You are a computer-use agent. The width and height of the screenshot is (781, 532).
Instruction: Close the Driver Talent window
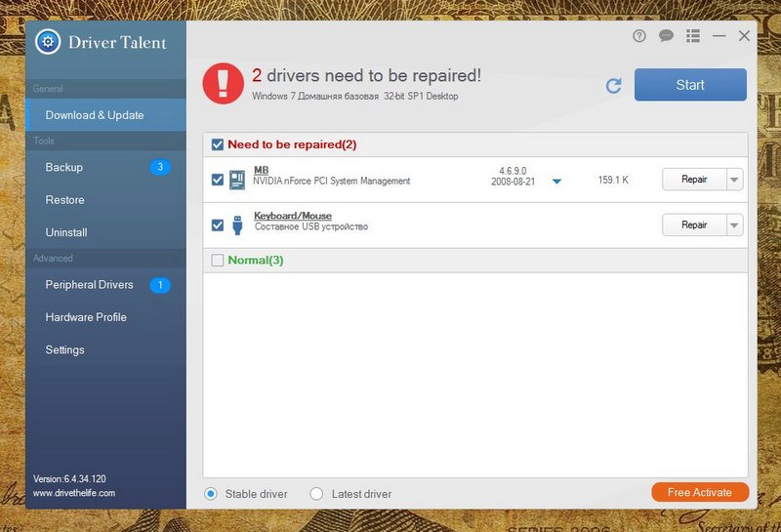pyautogui.click(x=744, y=36)
